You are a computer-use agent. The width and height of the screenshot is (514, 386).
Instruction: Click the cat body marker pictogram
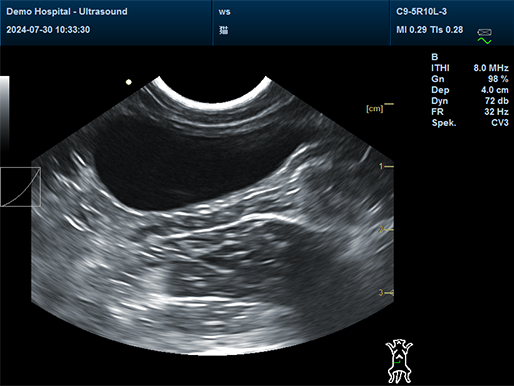[399, 361]
